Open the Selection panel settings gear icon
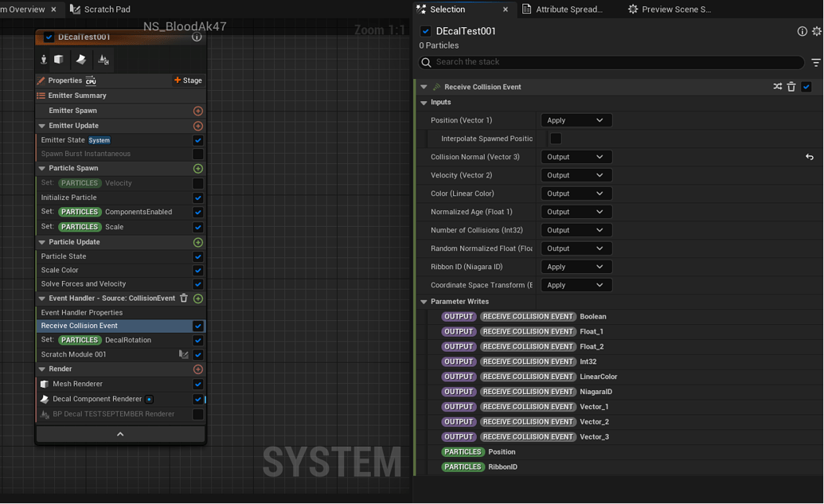 816,31
